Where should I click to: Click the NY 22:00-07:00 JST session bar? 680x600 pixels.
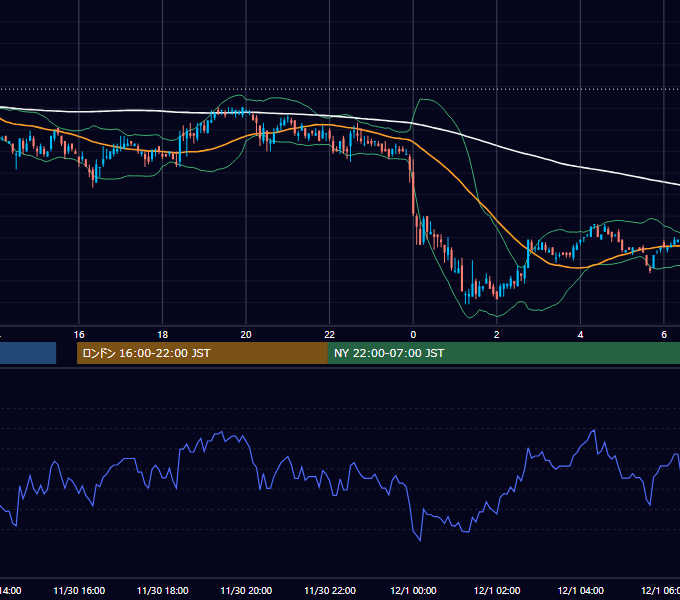coord(503,353)
